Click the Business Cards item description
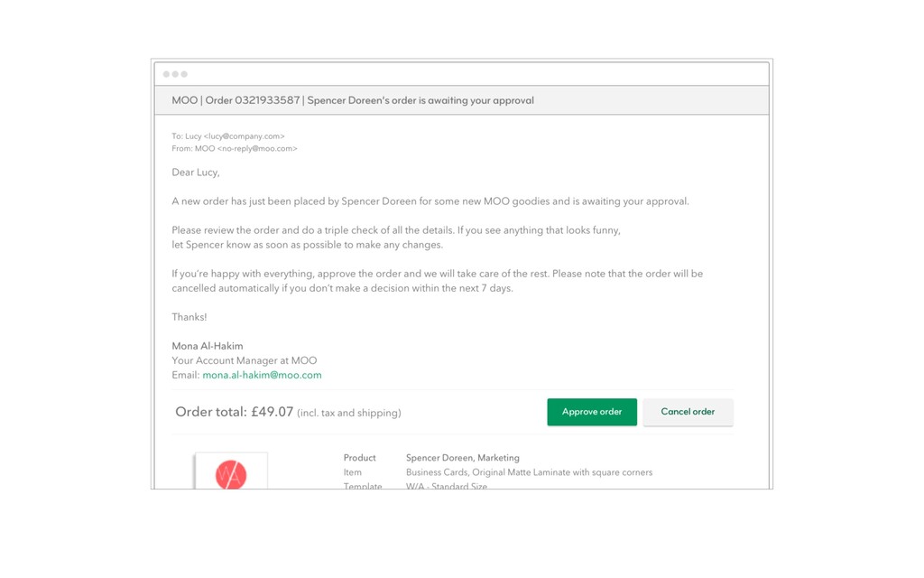924x578 pixels. tap(529, 472)
